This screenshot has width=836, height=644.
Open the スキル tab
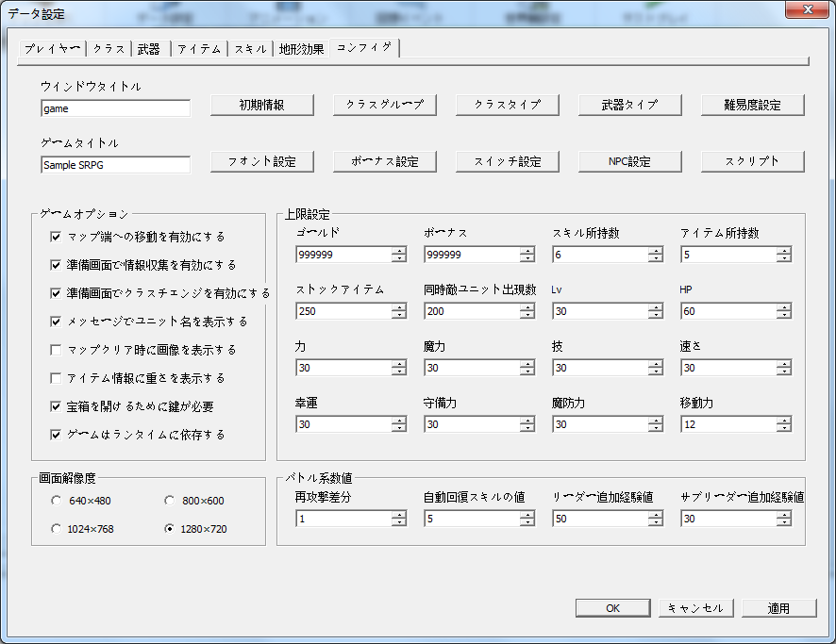[250, 49]
